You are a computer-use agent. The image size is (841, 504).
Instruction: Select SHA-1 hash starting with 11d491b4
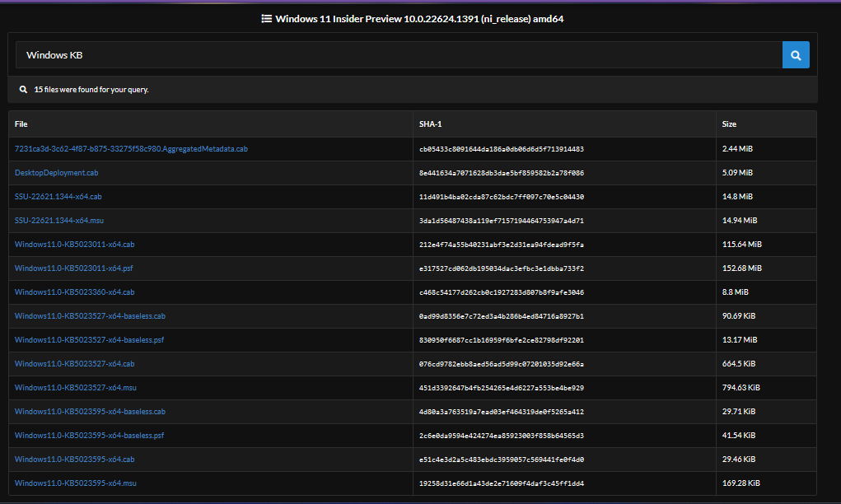(502, 197)
